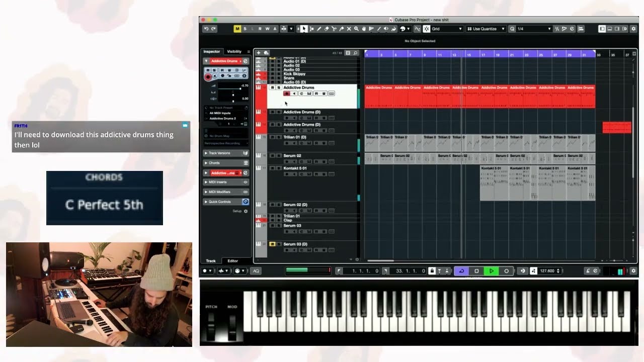
Task: Click the green audio performance meter
Action: click(307, 271)
